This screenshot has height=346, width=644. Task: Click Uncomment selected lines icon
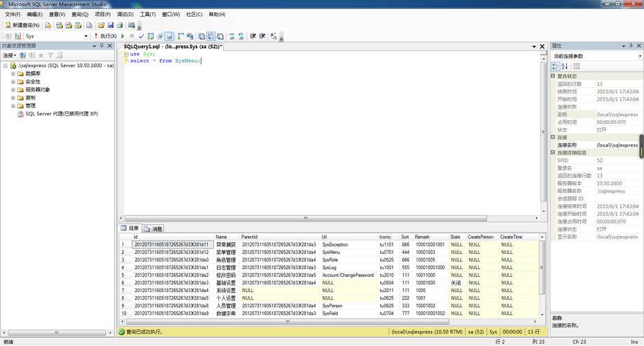[x=241, y=36]
